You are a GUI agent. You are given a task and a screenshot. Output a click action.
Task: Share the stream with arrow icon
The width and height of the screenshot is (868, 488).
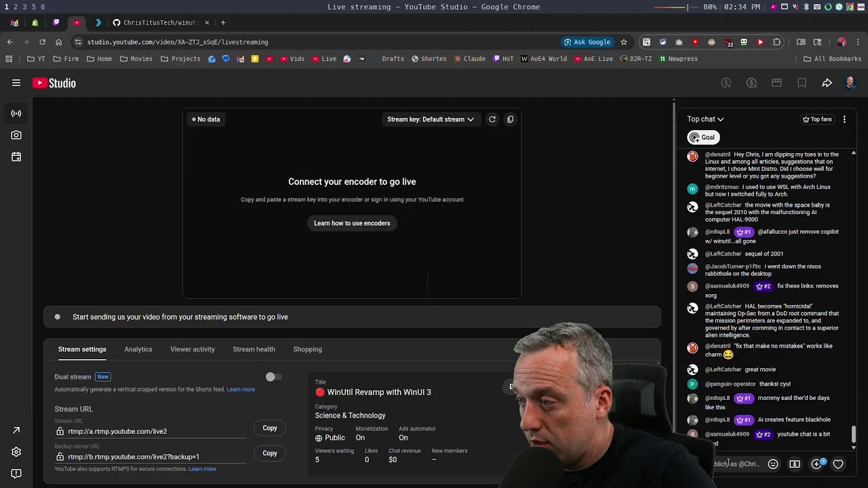click(827, 83)
